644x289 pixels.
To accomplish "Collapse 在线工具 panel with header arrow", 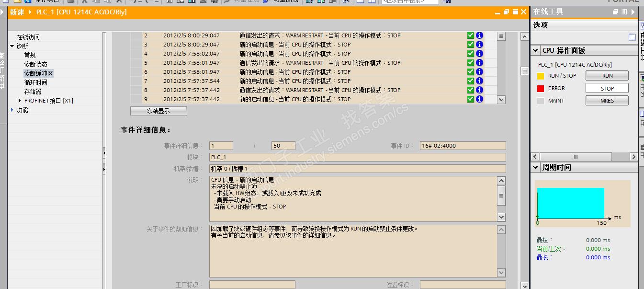I will [x=632, y=12].
